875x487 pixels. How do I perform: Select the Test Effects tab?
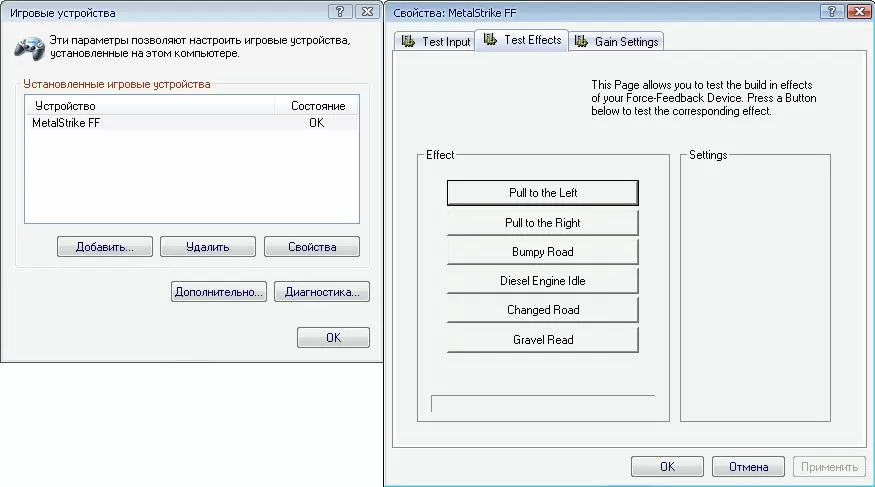(522, 40)
